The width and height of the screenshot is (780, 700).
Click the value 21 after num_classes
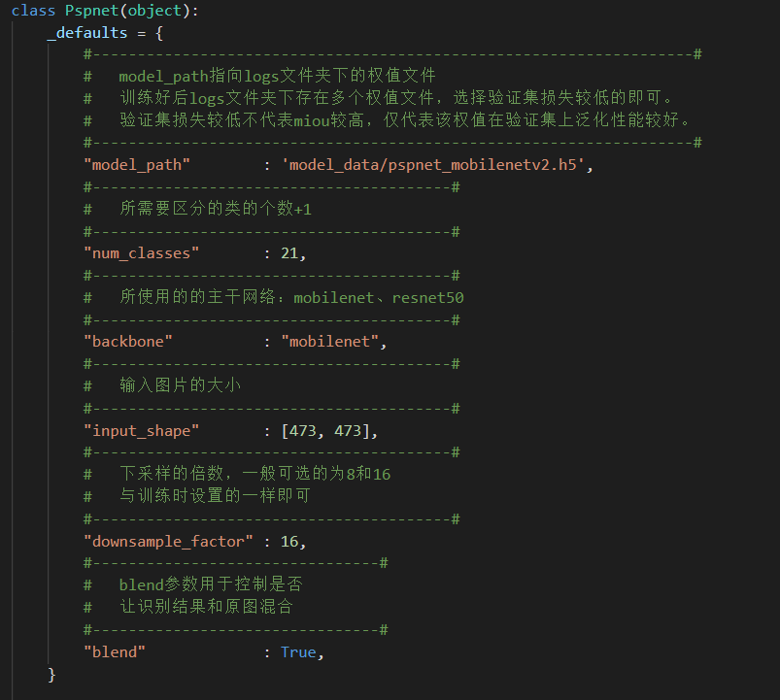(289, 253)
